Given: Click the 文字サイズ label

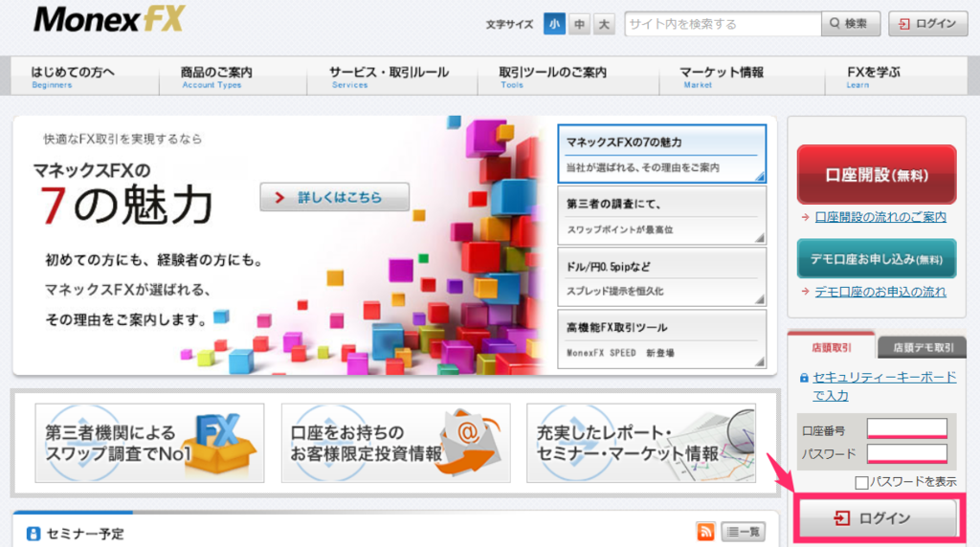Looking at the screenshot, I should (x=509, y=24).
